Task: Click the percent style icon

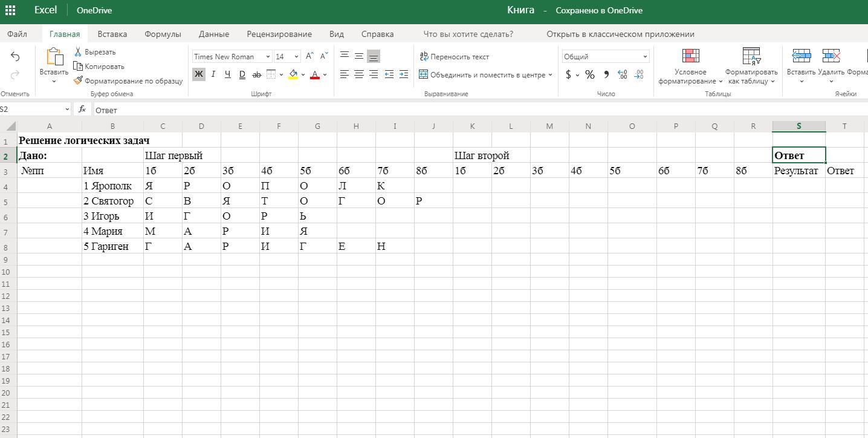Action: 589,74
